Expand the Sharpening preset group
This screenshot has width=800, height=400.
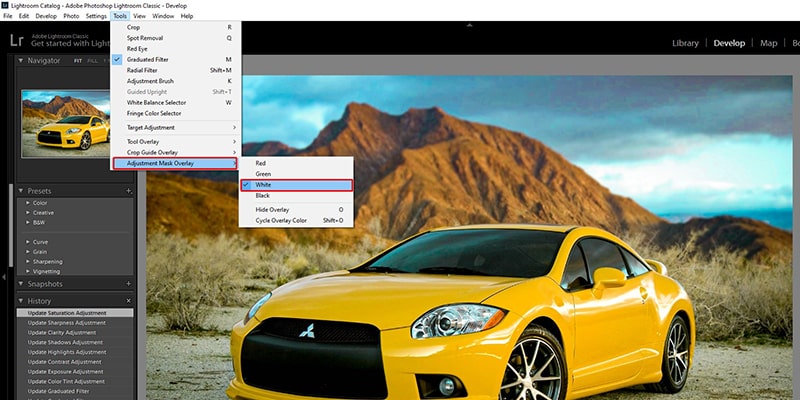click(x=28, y=262)
